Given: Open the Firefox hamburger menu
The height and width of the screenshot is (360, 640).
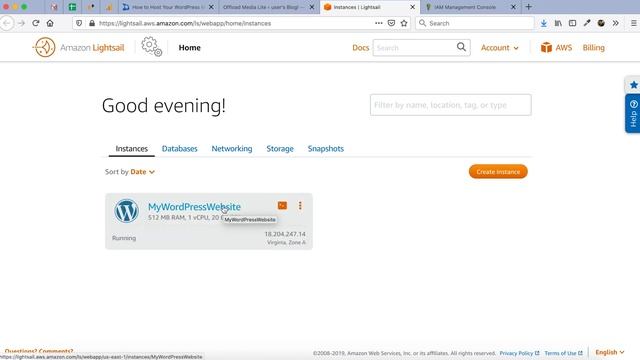Looking at the screenshot, I should coord(633,23).
